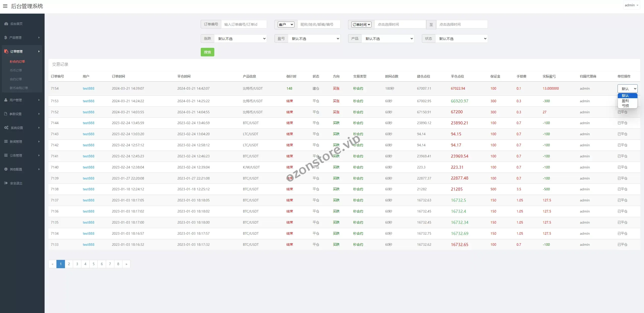Click the dashboard icon for 后台首页
The height and width of the screenshot is (313, 644).
[x=6, y=24]
